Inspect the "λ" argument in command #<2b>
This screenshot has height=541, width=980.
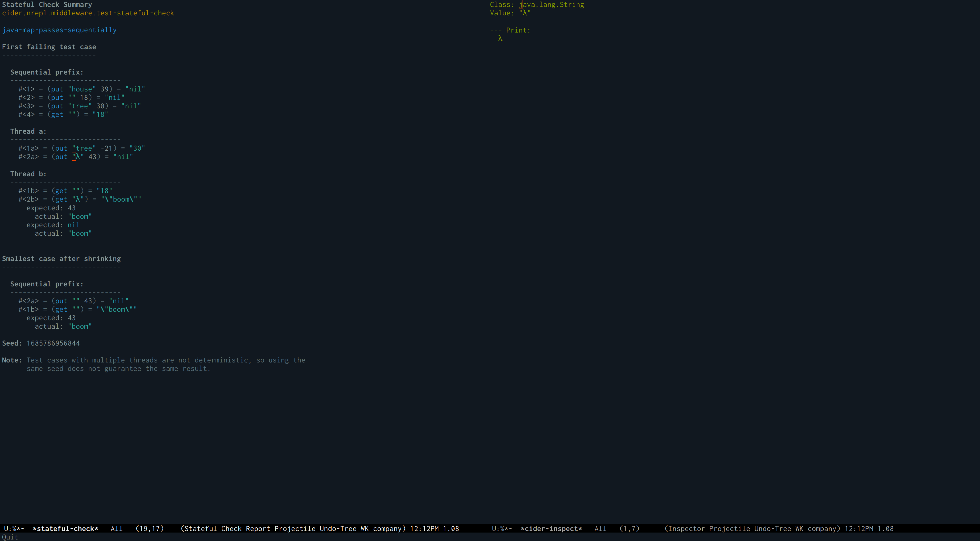click(78, 199)
